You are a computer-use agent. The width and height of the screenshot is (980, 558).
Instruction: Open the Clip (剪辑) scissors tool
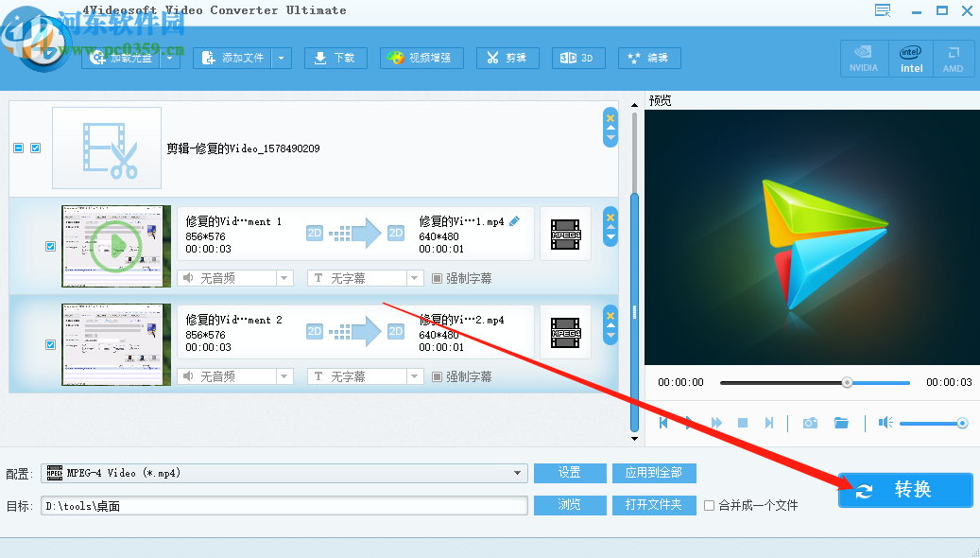(507, 59)
